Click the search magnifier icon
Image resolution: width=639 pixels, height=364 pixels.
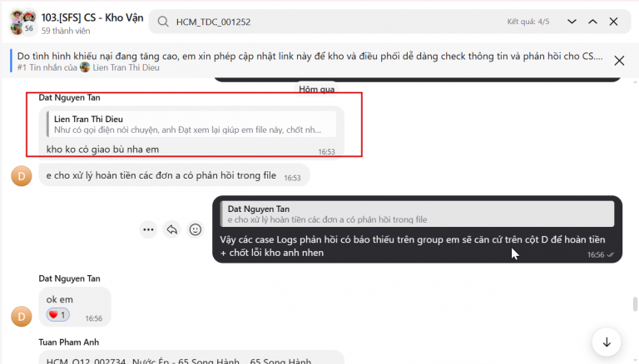(163, 22)
